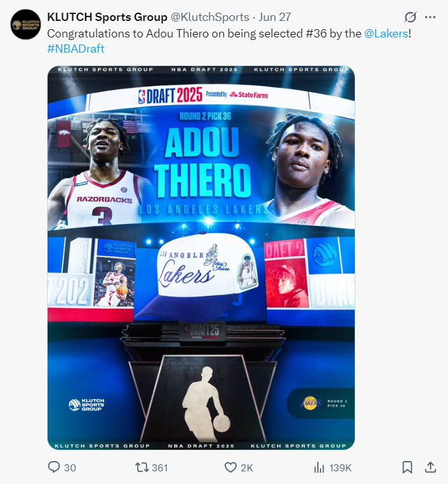Click the Grok explain icon

(x=411, y=17)
